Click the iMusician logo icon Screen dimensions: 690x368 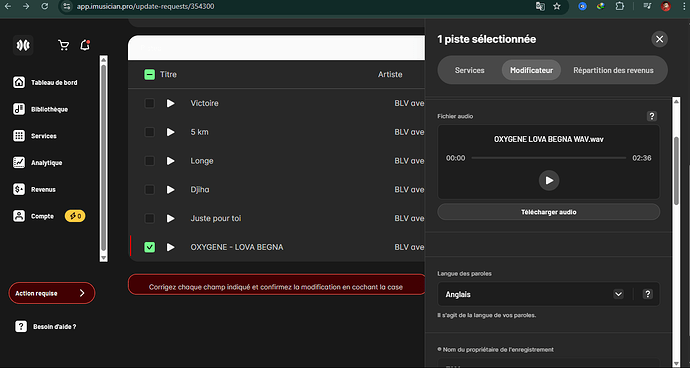(23, 45)
